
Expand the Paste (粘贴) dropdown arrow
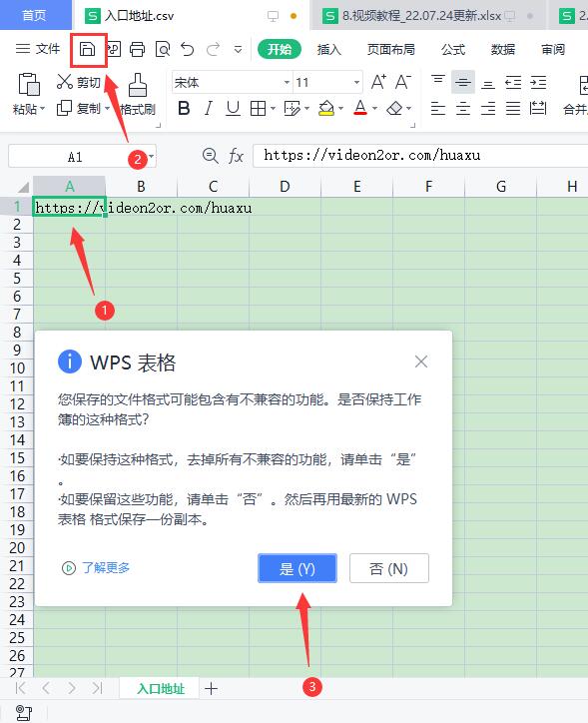(42, 109)
